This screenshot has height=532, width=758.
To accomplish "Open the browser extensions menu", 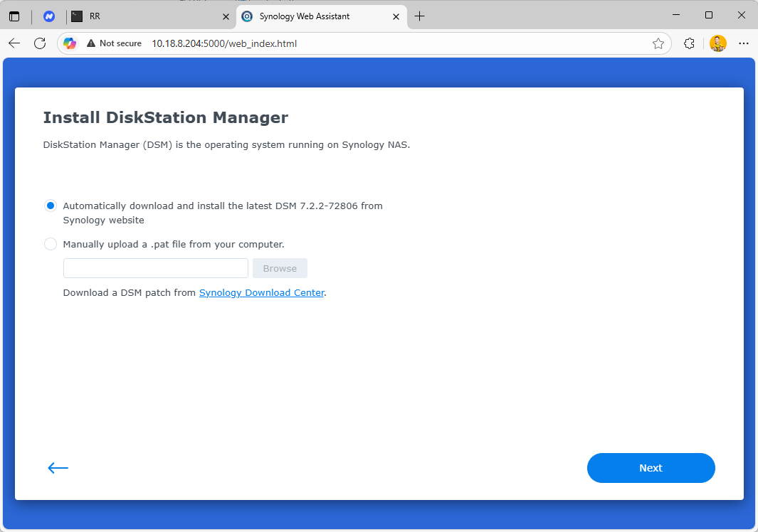I will [690, 43].
